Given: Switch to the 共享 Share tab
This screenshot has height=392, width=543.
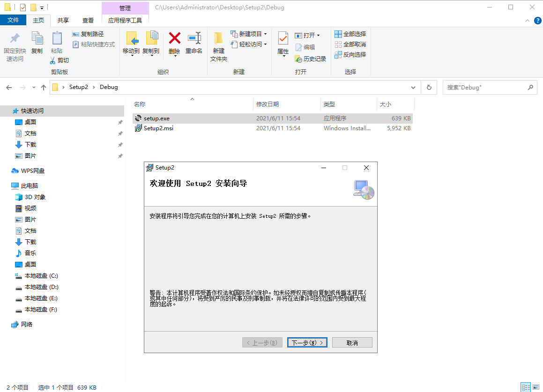Looking at the screenshot, I should (x=63, y=21).
